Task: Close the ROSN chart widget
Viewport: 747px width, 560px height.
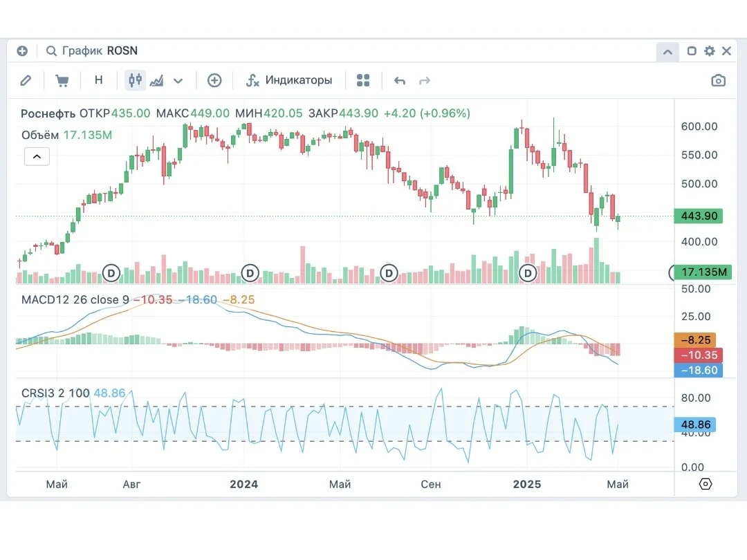Action: point(726,51)
